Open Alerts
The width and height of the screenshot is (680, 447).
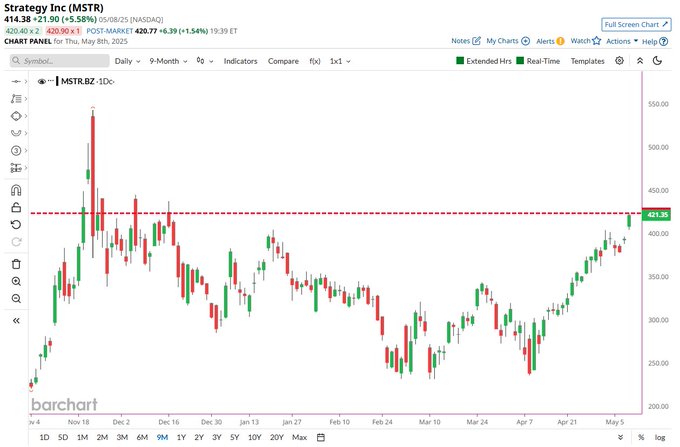coord(550,41)
